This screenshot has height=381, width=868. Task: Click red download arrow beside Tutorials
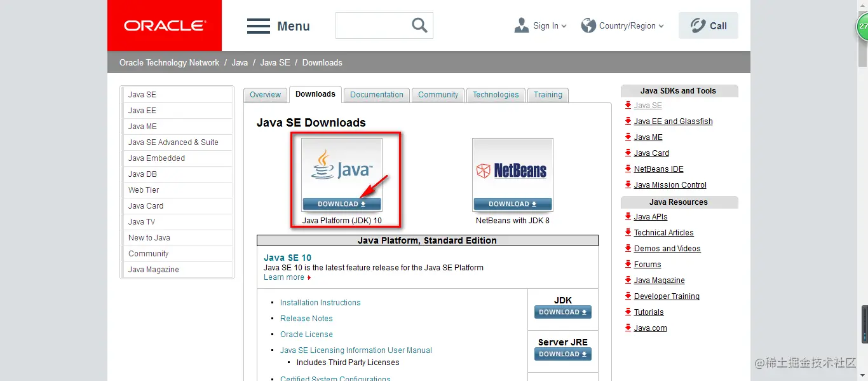(x=628, y=312)
